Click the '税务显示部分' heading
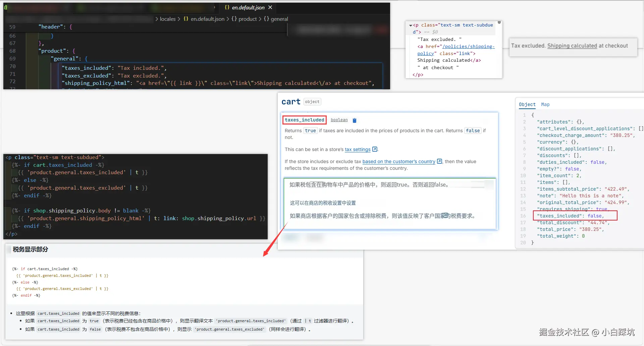The image size is (644, 346). (31, 249)
